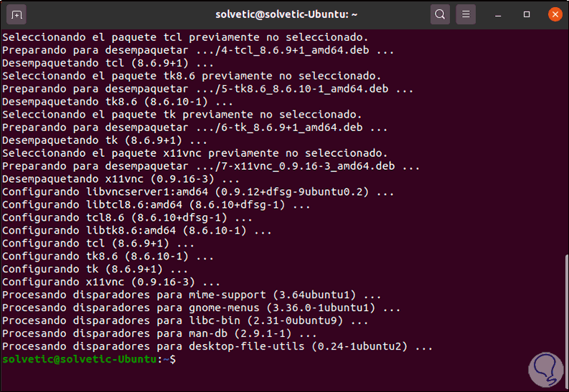
Task: Maximize the terminal window
Action: 527,14
